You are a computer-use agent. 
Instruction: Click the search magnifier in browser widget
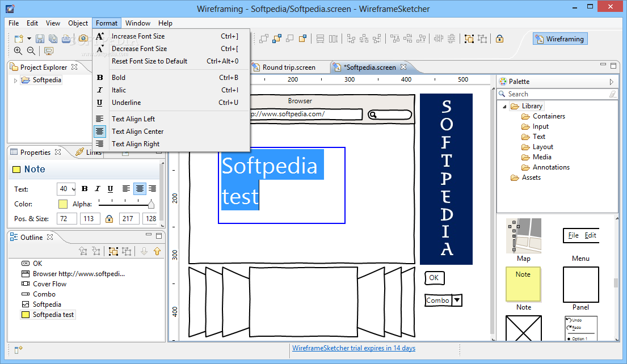[x=373, y=115]
